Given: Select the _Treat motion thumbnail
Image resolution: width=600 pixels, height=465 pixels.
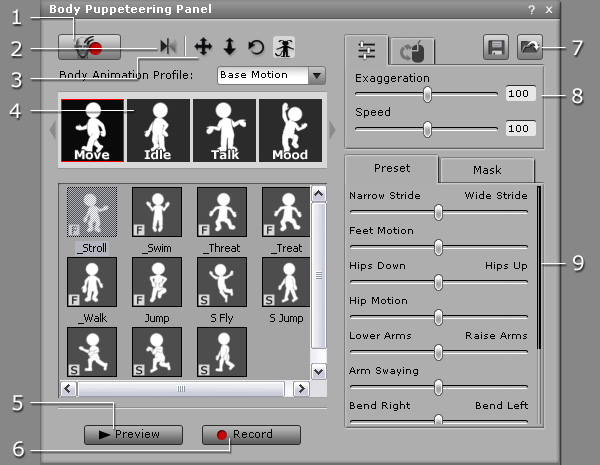Looking at the screenshot, I should pos(286,212).
